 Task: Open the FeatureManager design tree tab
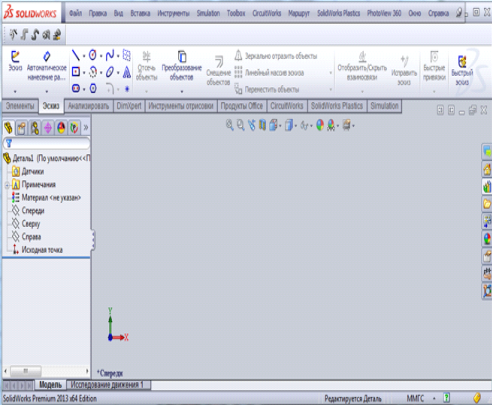click(x=8, y=128)
